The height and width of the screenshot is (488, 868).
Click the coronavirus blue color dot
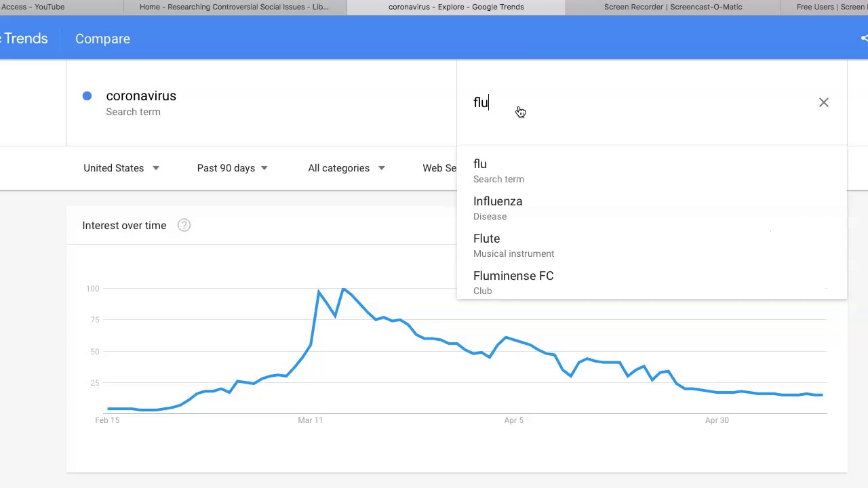pos(87,96)
